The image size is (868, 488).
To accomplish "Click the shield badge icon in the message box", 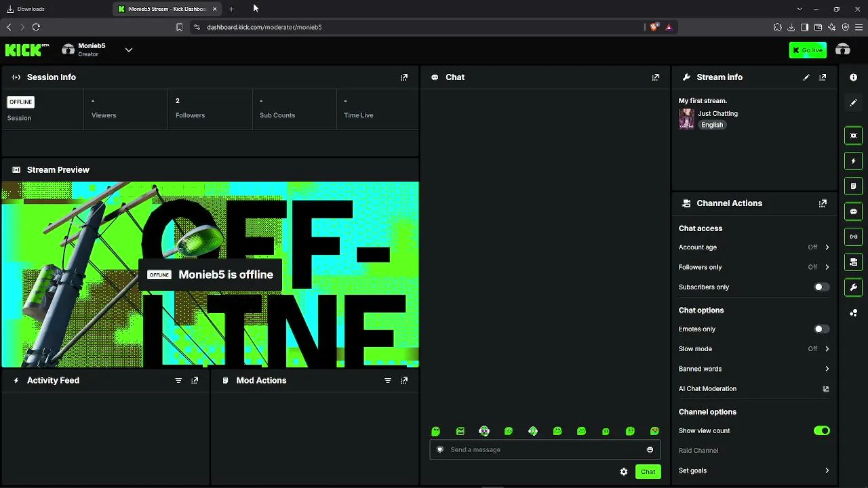I will [440, 449].
